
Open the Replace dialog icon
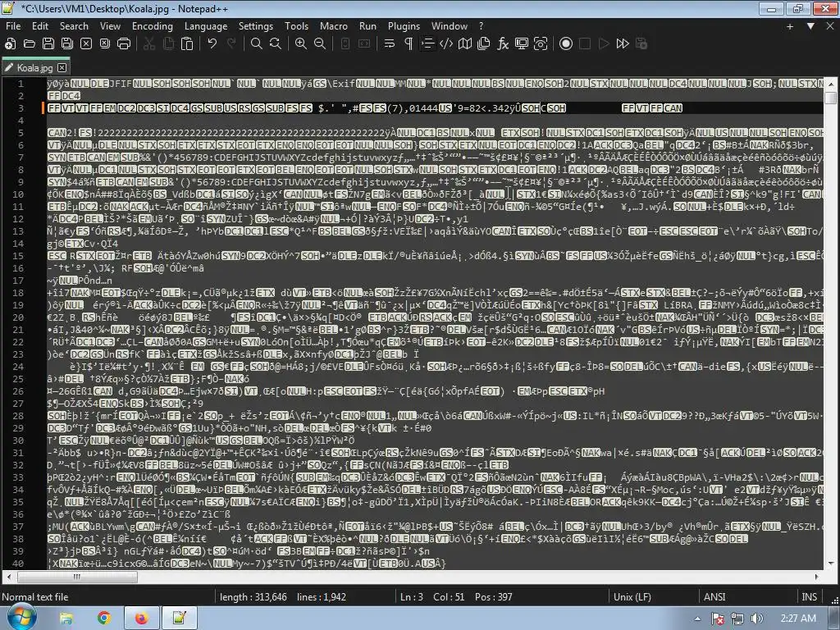(x=276, y=44)
